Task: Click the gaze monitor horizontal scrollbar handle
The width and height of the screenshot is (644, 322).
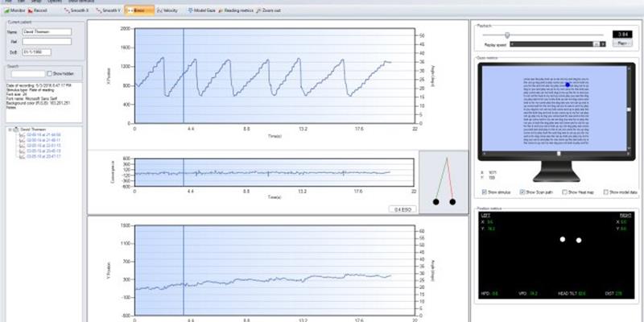Action: point(559,154)
